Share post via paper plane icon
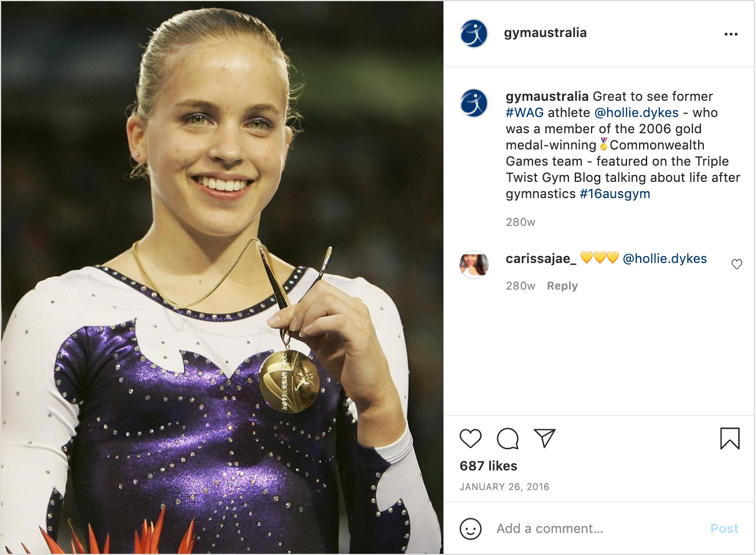 pos(545,438)
